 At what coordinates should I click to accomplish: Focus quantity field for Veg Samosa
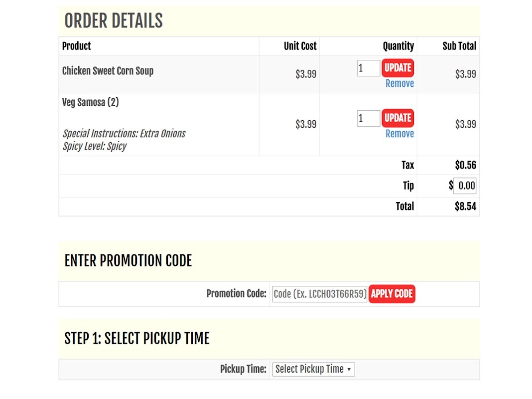pyautogui.click(x=368, y=118)
